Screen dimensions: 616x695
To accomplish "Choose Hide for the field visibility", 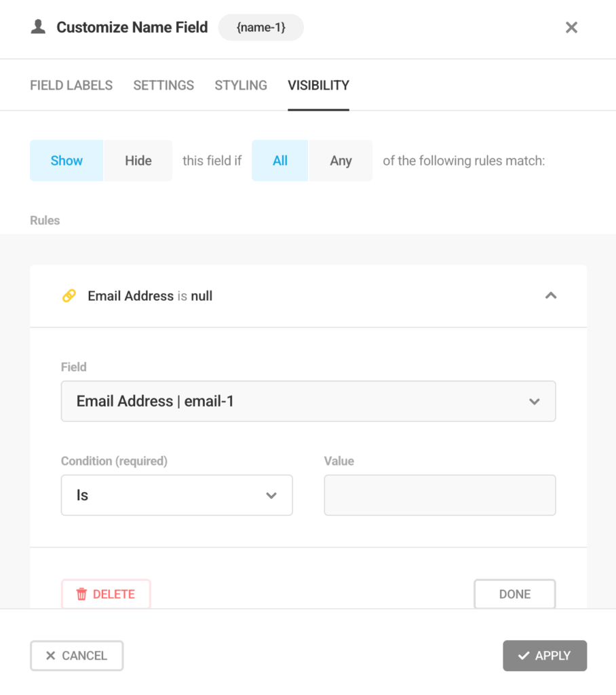I will [138, 161].
